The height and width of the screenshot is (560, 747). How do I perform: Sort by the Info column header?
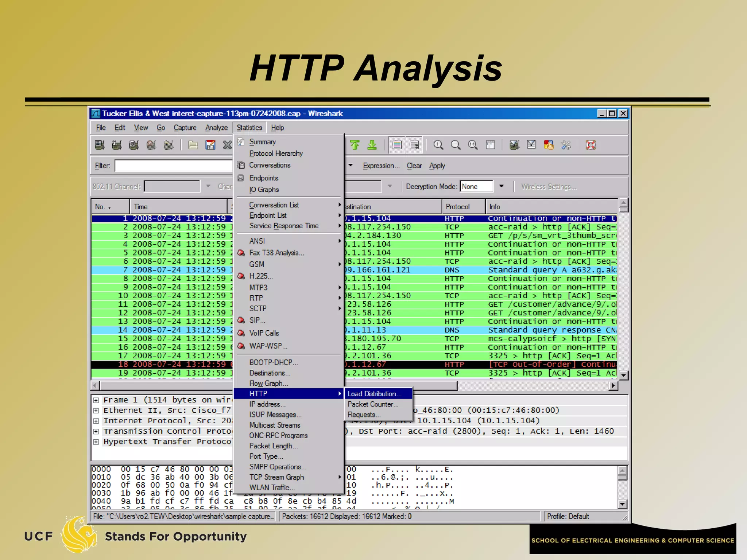[552, 207]
